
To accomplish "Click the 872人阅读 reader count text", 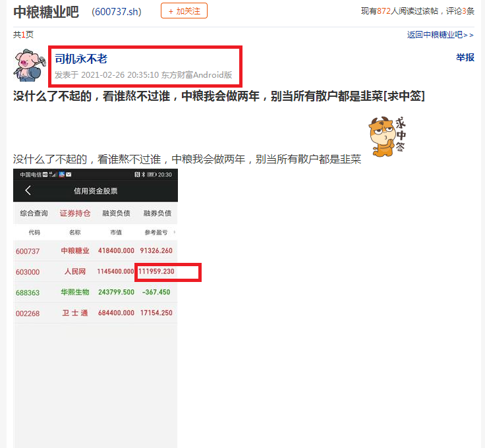I will tap(399, 11).
